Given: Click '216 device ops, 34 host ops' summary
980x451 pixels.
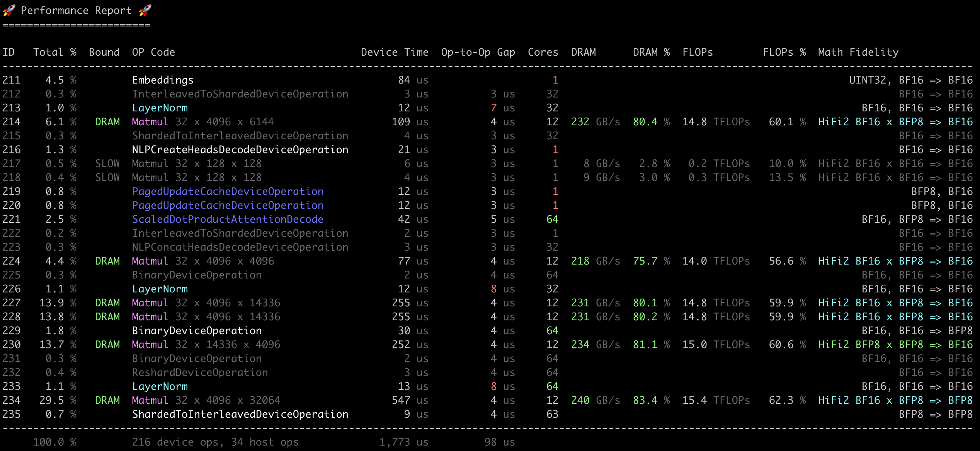Looking at the screenshot, I should pos(215,442).
